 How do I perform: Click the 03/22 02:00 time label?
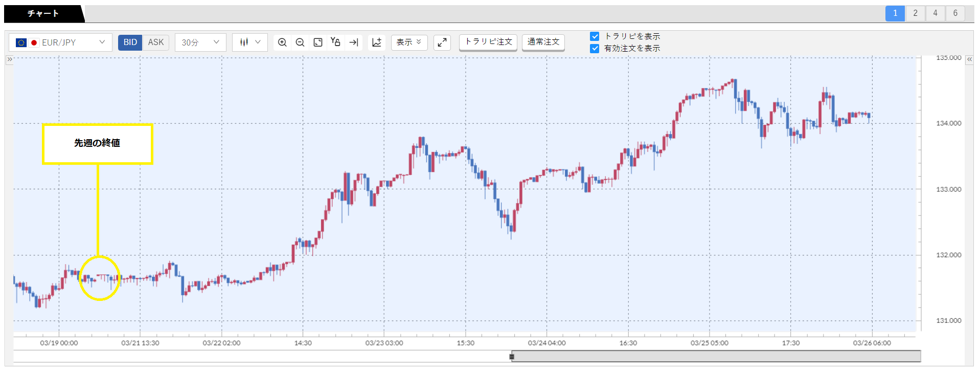pos(221,343)
